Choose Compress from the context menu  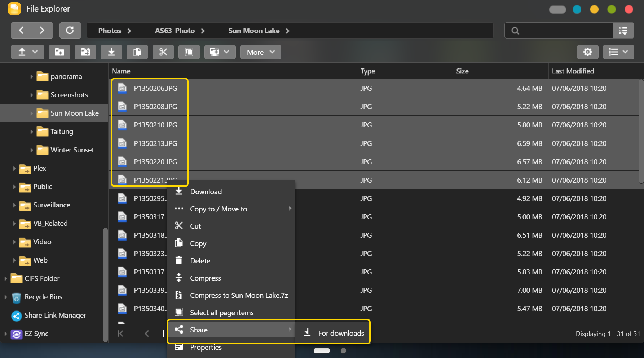tap(231, 278)
